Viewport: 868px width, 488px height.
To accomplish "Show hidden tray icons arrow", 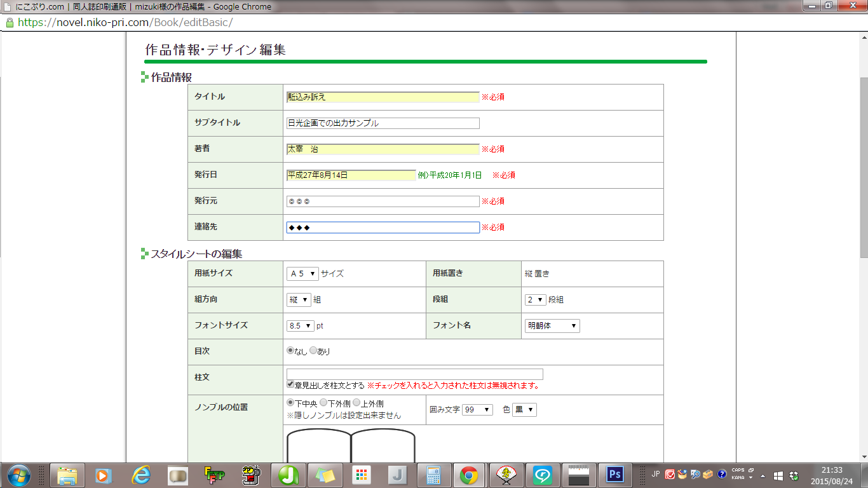I will pyautogui.click(x=763, y=475).
